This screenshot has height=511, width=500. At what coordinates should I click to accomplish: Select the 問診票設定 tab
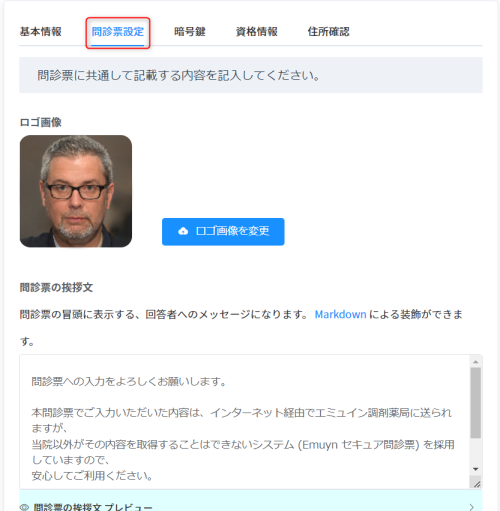click(118, 32)
